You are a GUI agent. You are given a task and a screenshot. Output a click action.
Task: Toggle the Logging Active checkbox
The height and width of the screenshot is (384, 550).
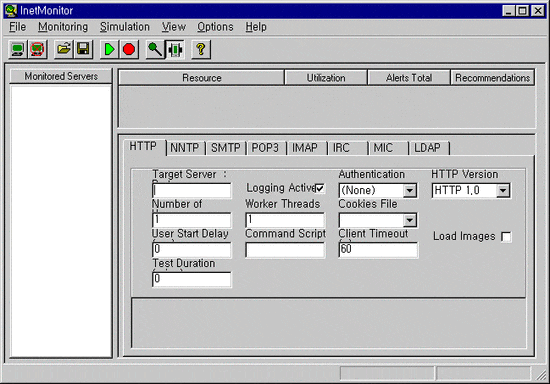(x=320, y=188)
